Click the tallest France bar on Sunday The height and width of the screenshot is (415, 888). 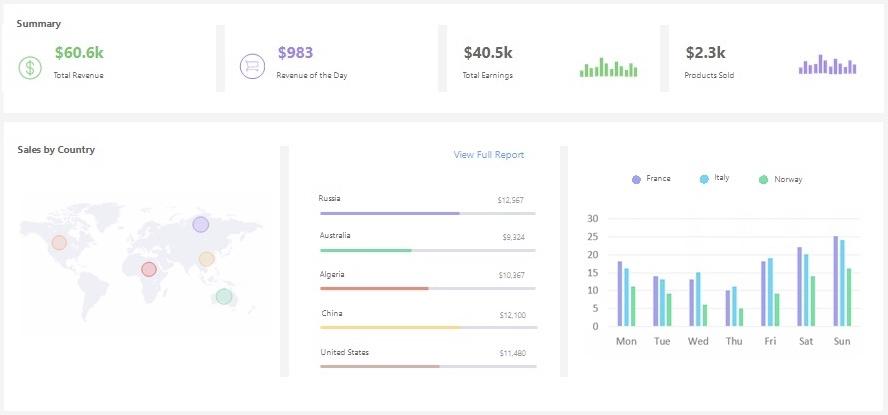pyautogui.click(x=836, y=281)
